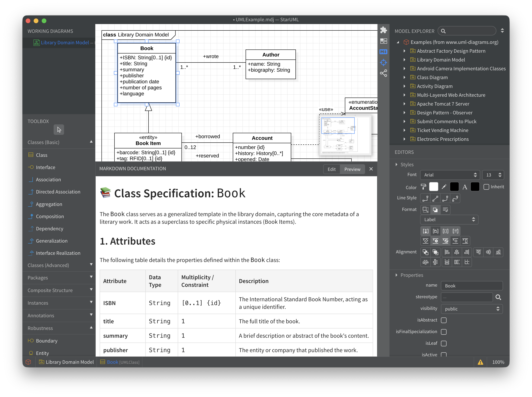Open the Extensions puzzle icon
Viewport: 532px width, 397px height.
coord(383,30)
